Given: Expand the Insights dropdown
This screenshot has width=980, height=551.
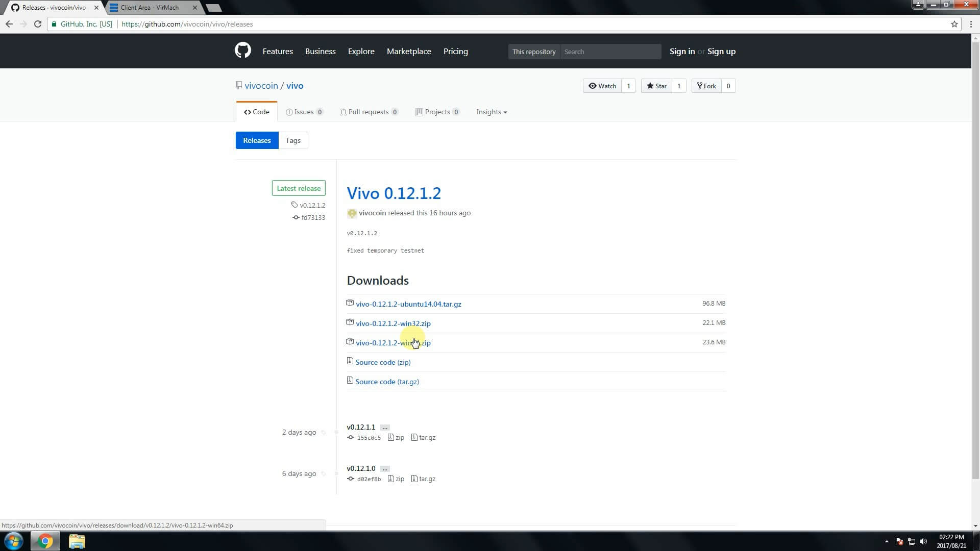Looking at the screenshot, I should point(491,112).
